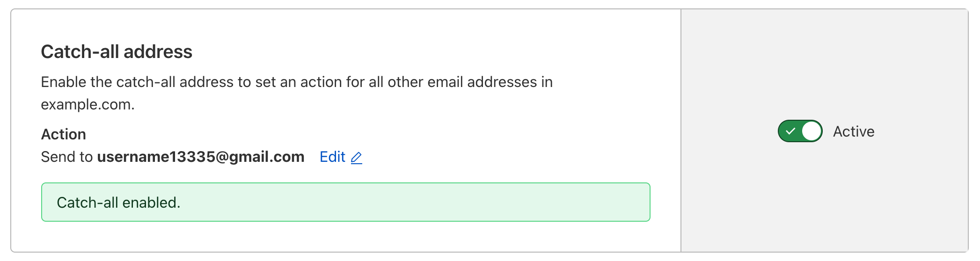This screenshot has height=261, width=980.
Task: Click the gray panel area below the toggle
Action: click(825, 196)
